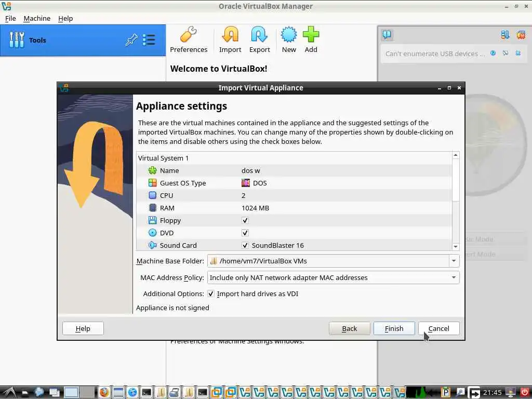Select the name value "dos w"
Screen dimensions: 532x399
pos(251,170)
